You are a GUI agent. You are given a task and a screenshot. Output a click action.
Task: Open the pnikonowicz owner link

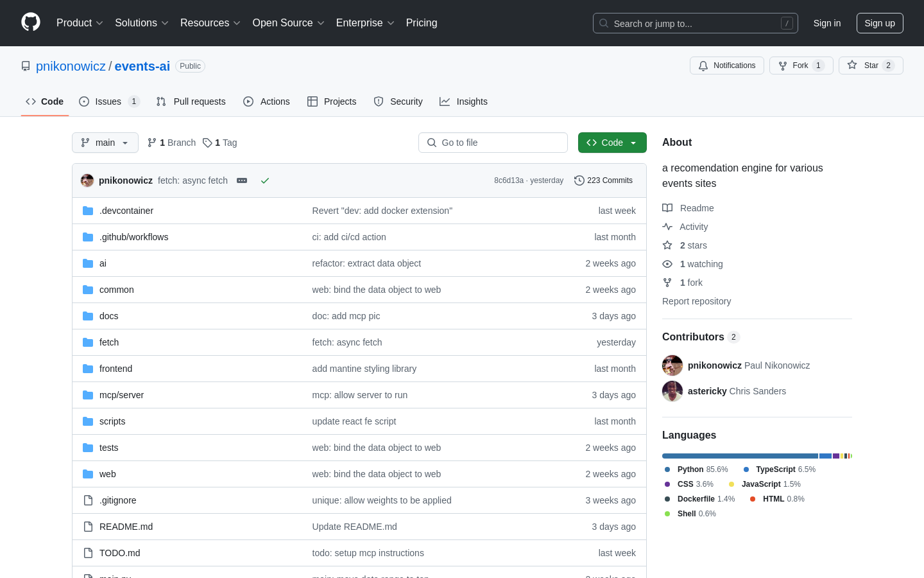pyautogui.click(x=71, y=66)
